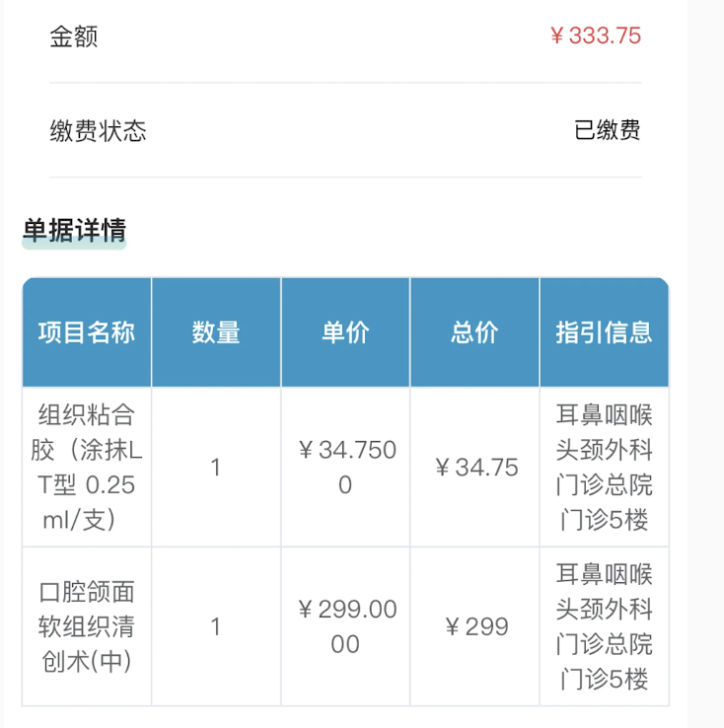
Task: Select the 金额 label
Action: pos(74,36)
